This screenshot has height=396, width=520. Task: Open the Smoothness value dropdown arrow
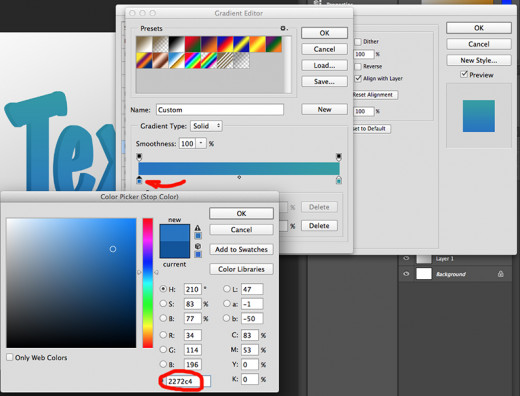click(201, 143)
